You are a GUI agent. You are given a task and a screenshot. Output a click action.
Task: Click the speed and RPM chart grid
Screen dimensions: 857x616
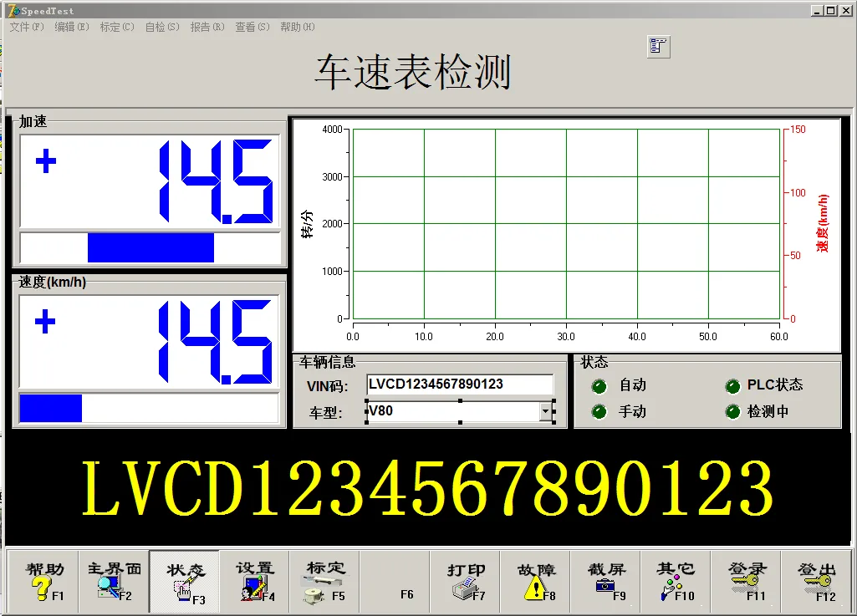(566, 224)
